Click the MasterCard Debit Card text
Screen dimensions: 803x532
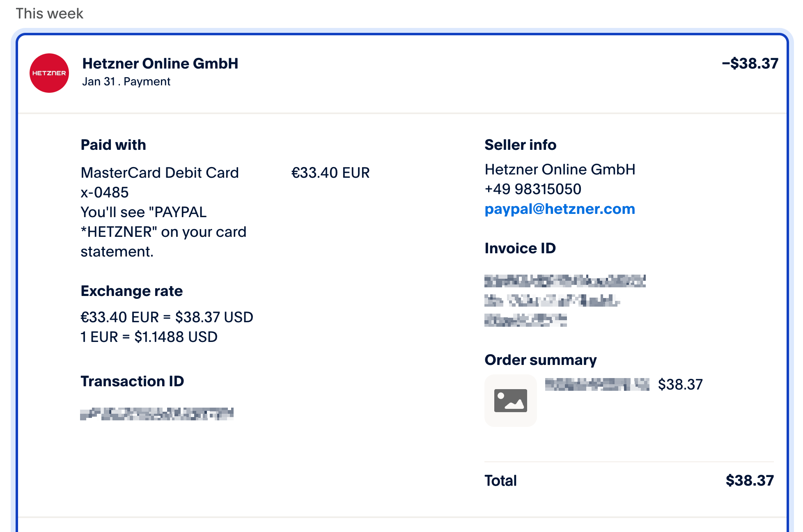(x=160, y=173)
